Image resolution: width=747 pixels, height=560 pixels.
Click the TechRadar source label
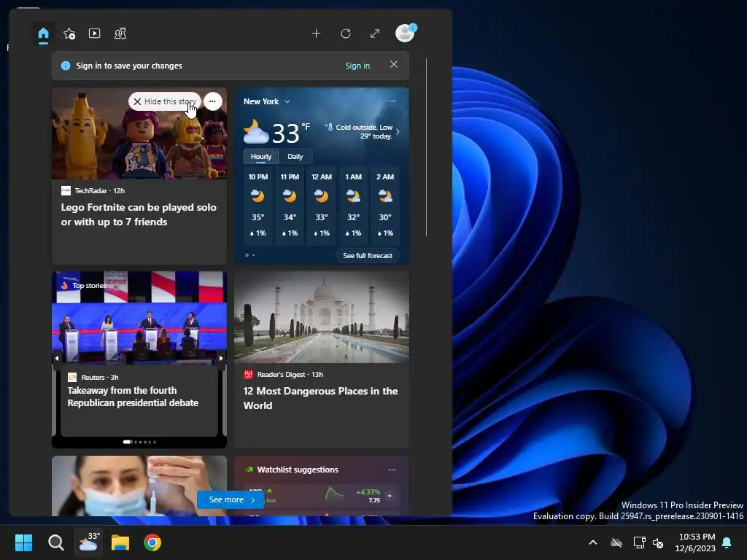coord(93,190)
